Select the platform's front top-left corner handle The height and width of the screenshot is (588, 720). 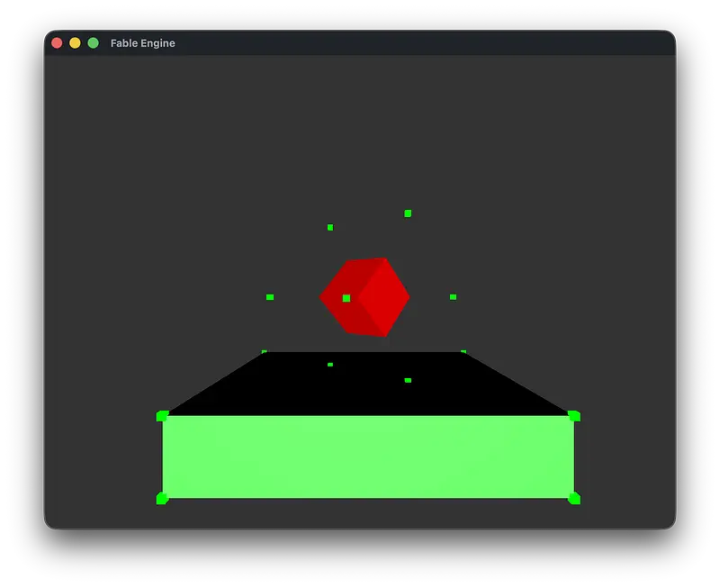click(162, 416)
